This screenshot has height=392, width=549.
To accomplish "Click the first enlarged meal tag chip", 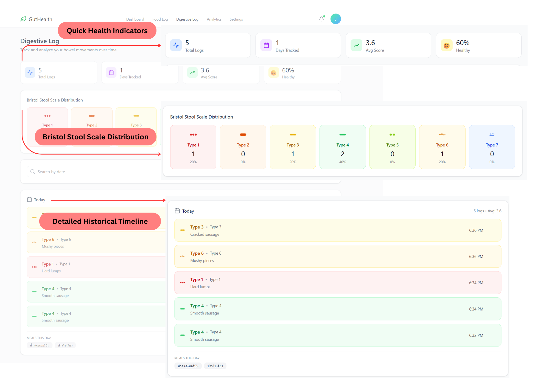I will point(188,366).
